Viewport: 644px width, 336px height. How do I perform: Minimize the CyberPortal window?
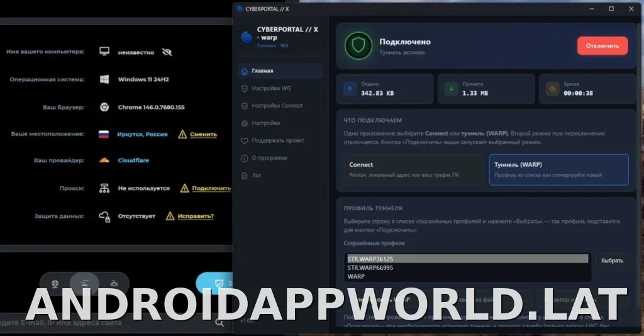(x=591, y=9)
